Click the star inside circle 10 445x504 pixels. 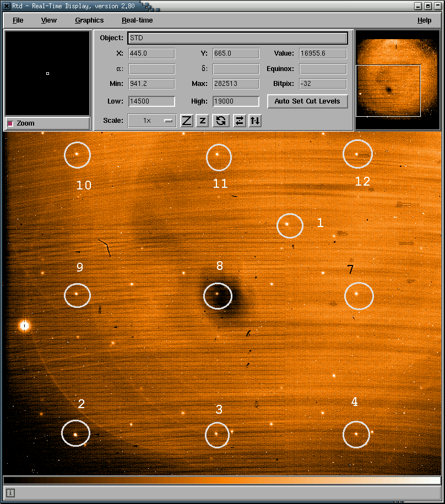point(77,154)
